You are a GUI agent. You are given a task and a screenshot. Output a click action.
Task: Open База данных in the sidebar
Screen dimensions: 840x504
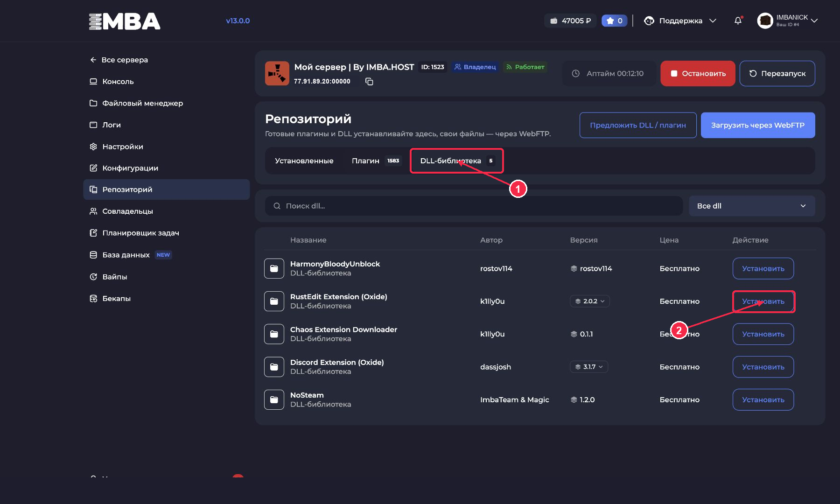pos(167,255)
